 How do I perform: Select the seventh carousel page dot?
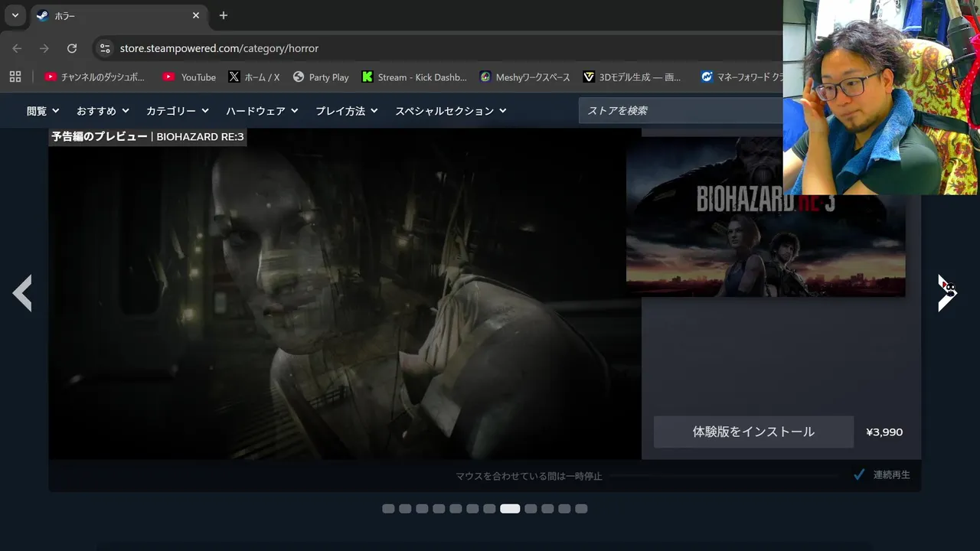489,509
